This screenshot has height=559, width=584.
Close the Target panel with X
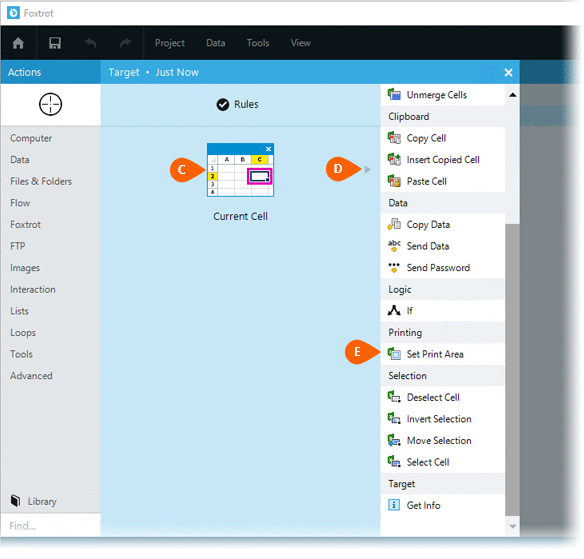(x=508, y=72)
